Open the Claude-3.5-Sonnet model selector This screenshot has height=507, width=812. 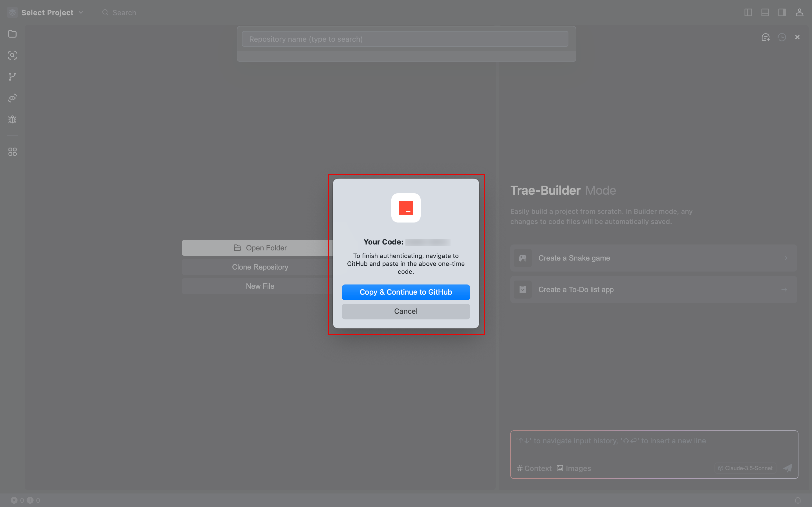(745, 468)
